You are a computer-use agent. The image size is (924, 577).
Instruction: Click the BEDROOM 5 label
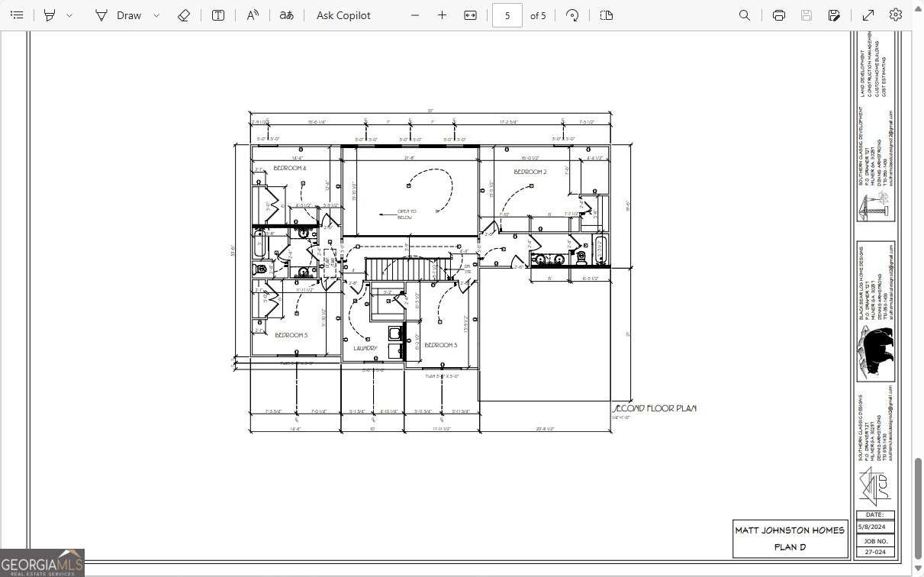tap(291, 335)
